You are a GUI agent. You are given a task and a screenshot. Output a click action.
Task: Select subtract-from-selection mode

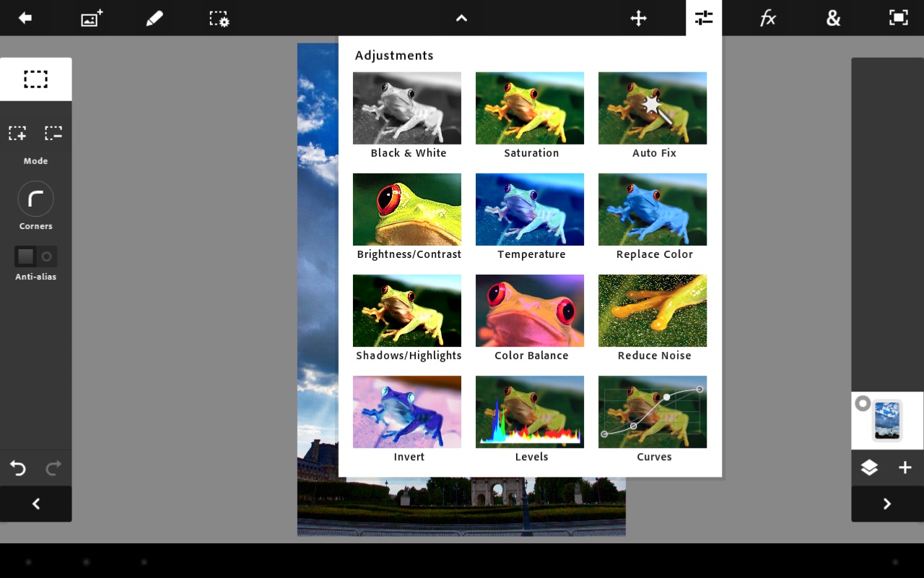click(53, 133)
